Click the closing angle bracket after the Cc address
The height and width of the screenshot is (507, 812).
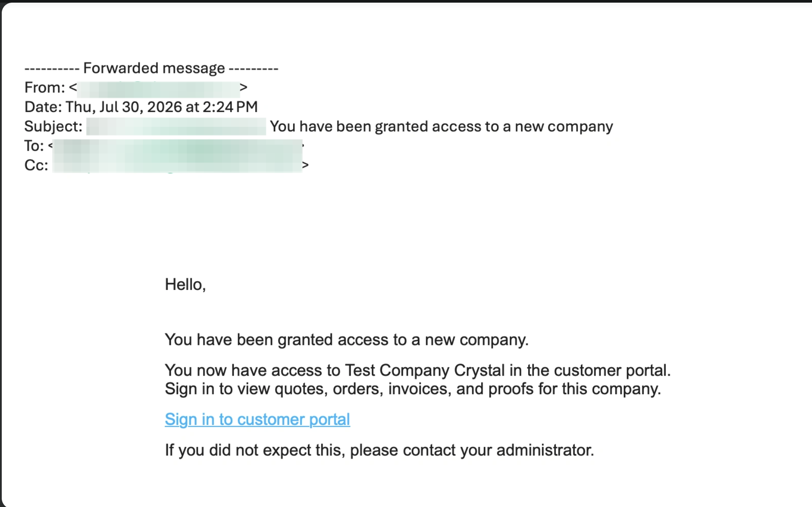tap(305, 165)
